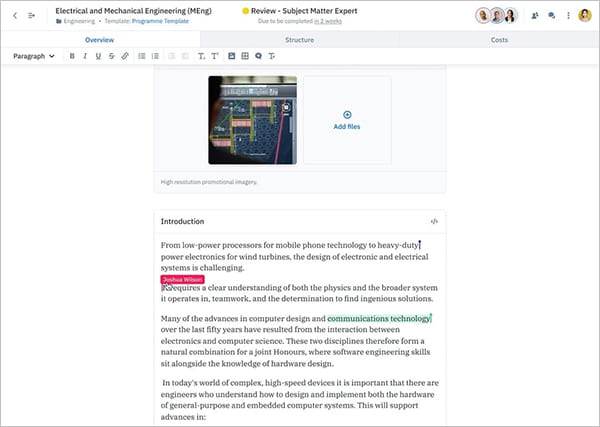600x427 pixels.
Task: Go back using the left chevron arrow
Action: [x=15, y=16]
